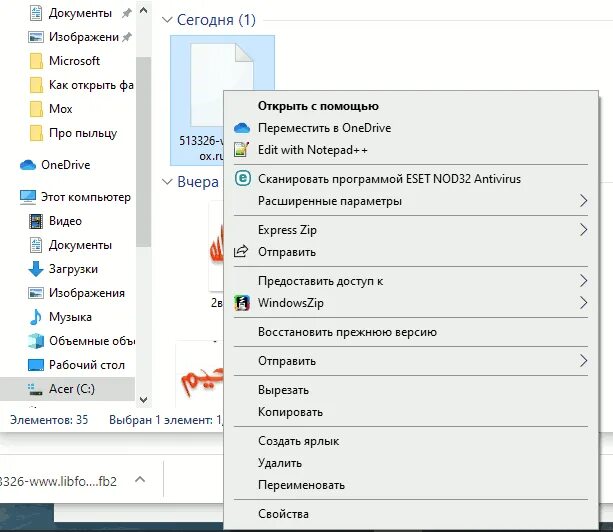Click the Видео filmstrip icon
Screen dimensions: 613x532
tap(36, 221)
